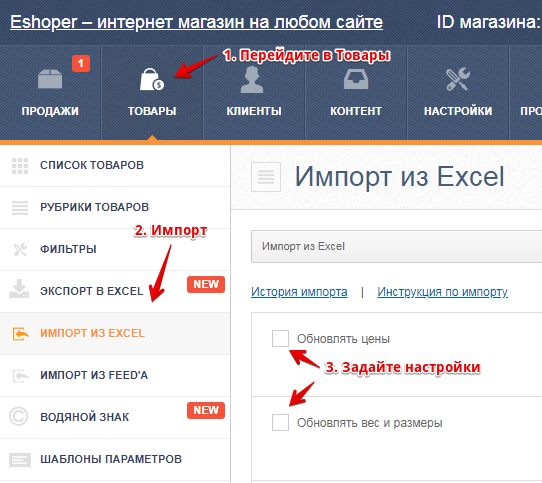
Task: Open the Контент inbox tray icon
Action: [356, 79]
